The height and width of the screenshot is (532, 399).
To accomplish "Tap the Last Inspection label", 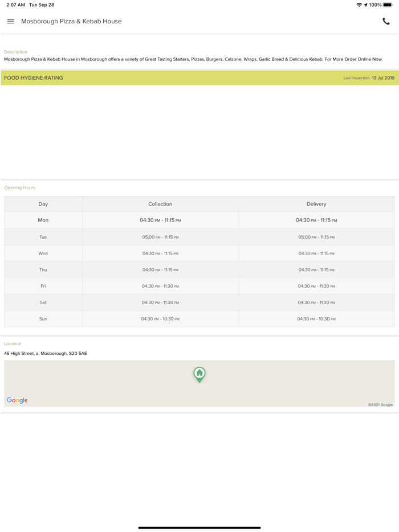I will [x=357, y=77].
